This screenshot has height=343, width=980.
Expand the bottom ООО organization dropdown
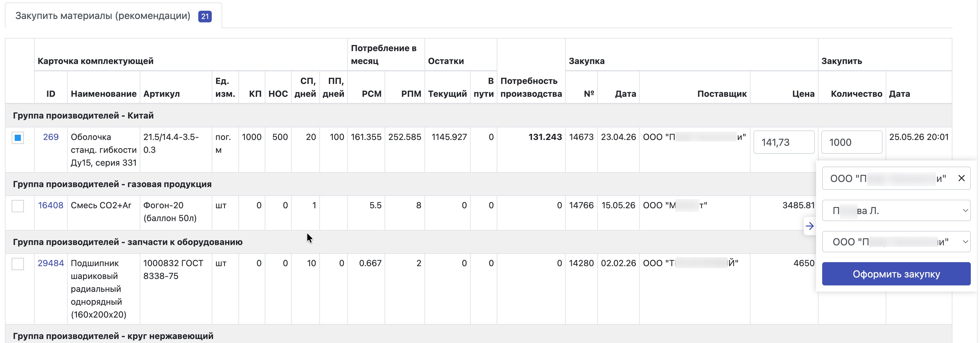point(896,242)
